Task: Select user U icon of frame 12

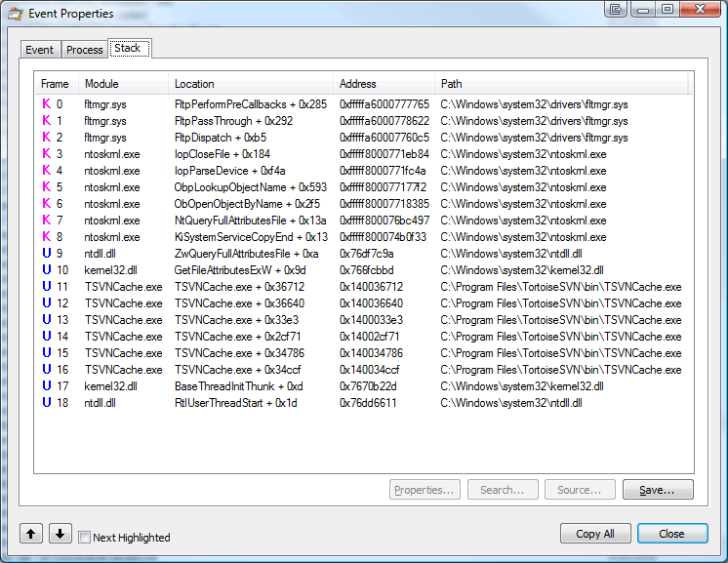Action: 47,302
